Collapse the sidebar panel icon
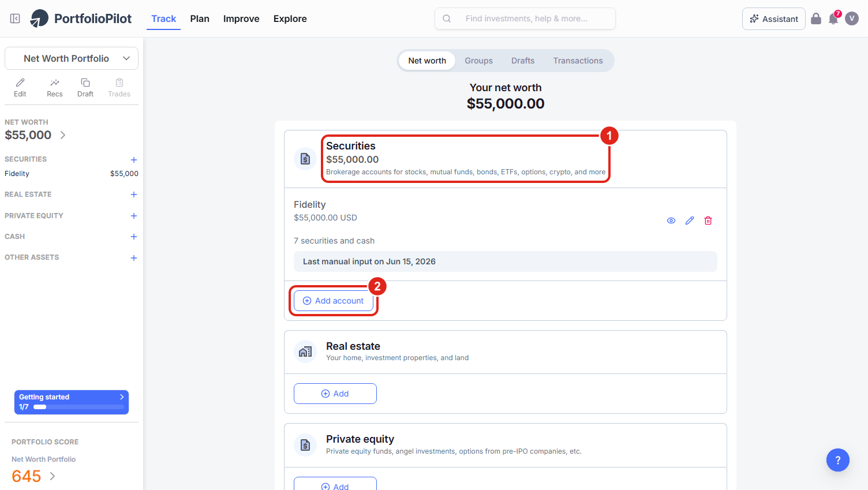The image size is (868, 490). [x=15, y=18]
